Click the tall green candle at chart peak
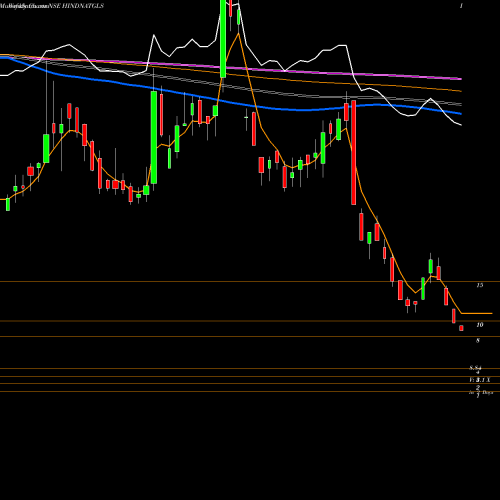This screenshot has height=500, width=500. [223, 39]
